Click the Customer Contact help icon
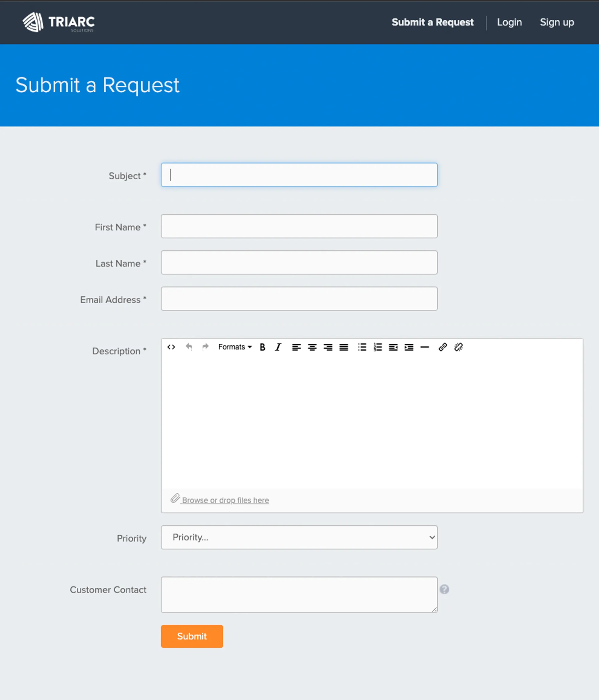The height and width of the screenshot is (700, 599). (444, 589)
